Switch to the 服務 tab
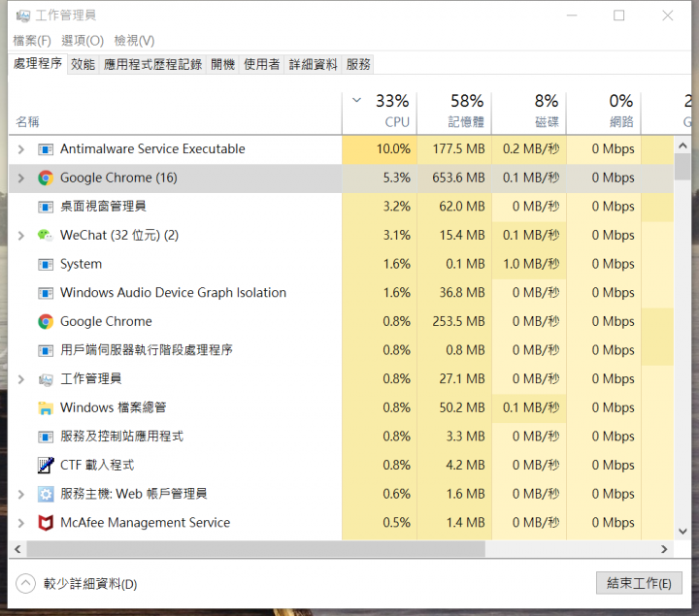 358,65
